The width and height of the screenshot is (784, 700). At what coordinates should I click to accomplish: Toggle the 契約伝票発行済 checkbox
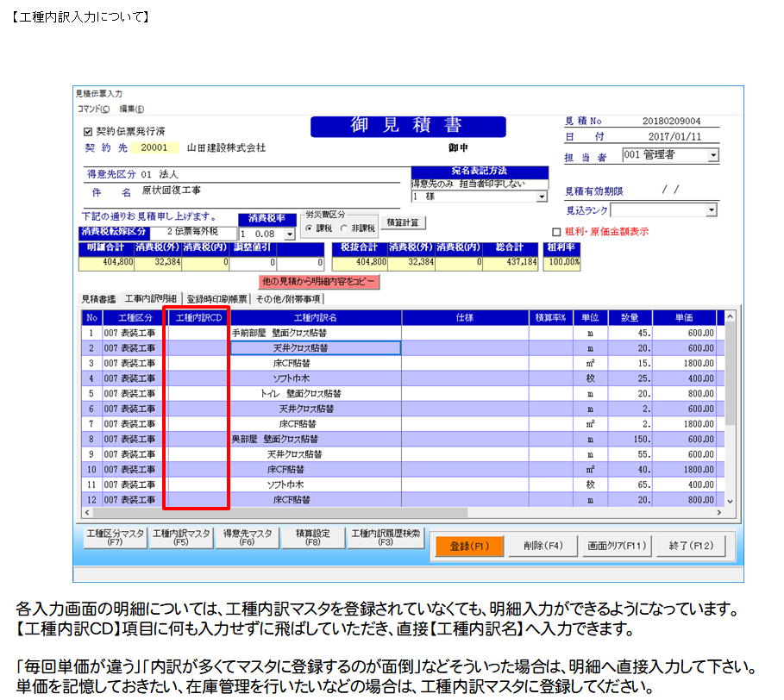[x=87, y=133]
